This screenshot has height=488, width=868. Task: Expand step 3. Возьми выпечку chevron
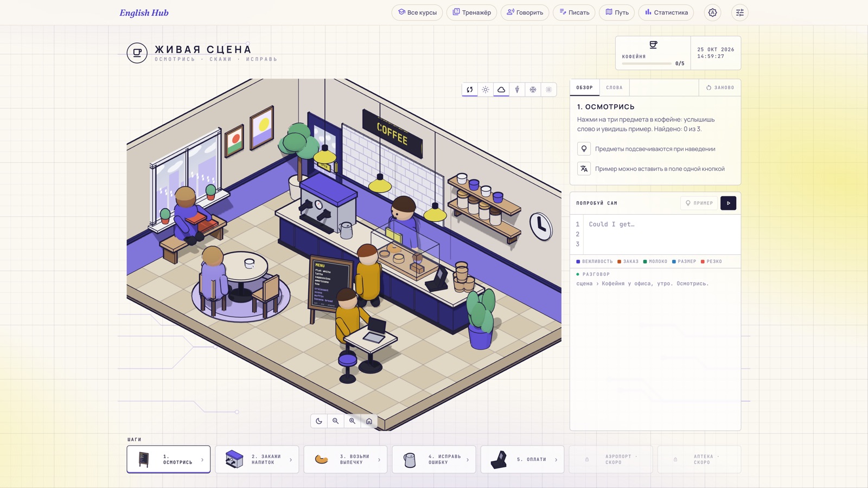pos(379,460)
